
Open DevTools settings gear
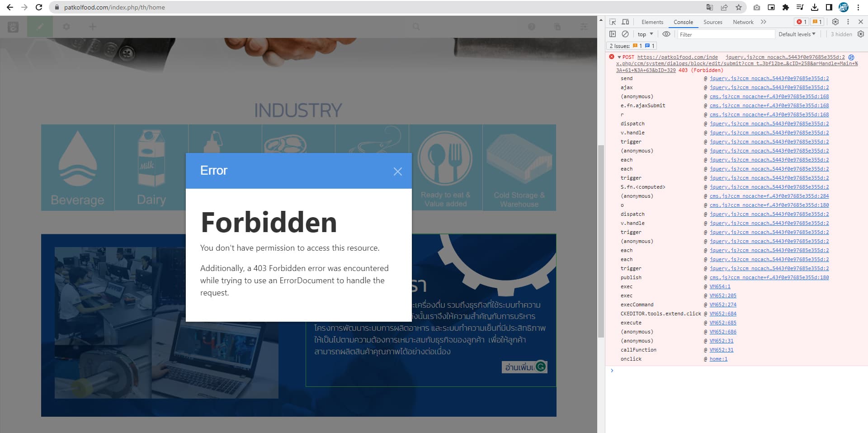click(835, 22)
